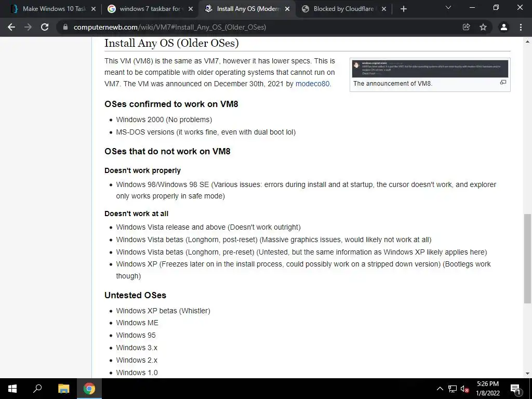This screenshot has width=532, height=399.
Task: Open taskbar search magnifier
Action: 37,389
